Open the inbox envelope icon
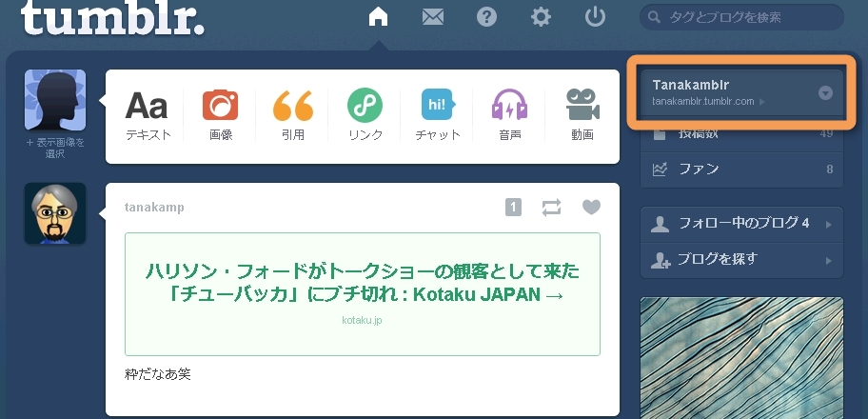 (433, 17)
